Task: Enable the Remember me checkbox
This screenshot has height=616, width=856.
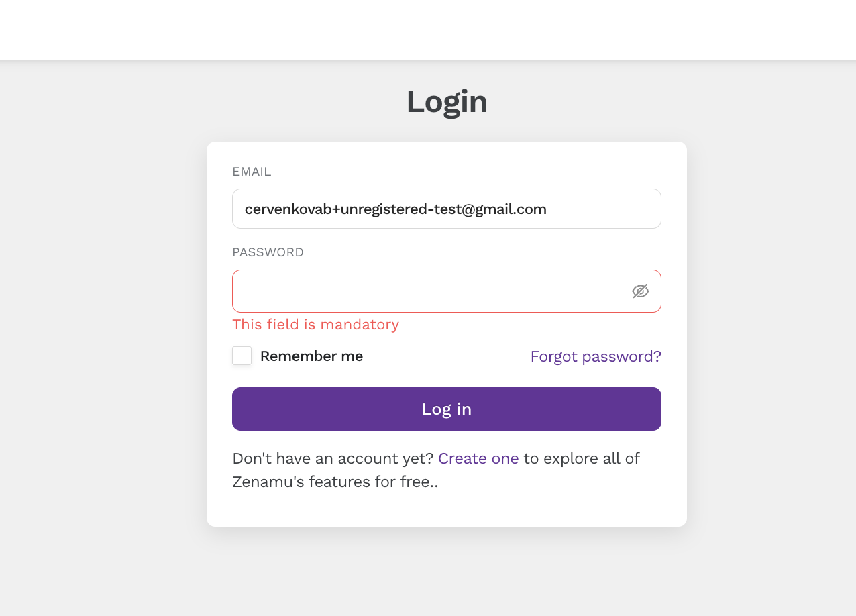Action: point(242,356)
